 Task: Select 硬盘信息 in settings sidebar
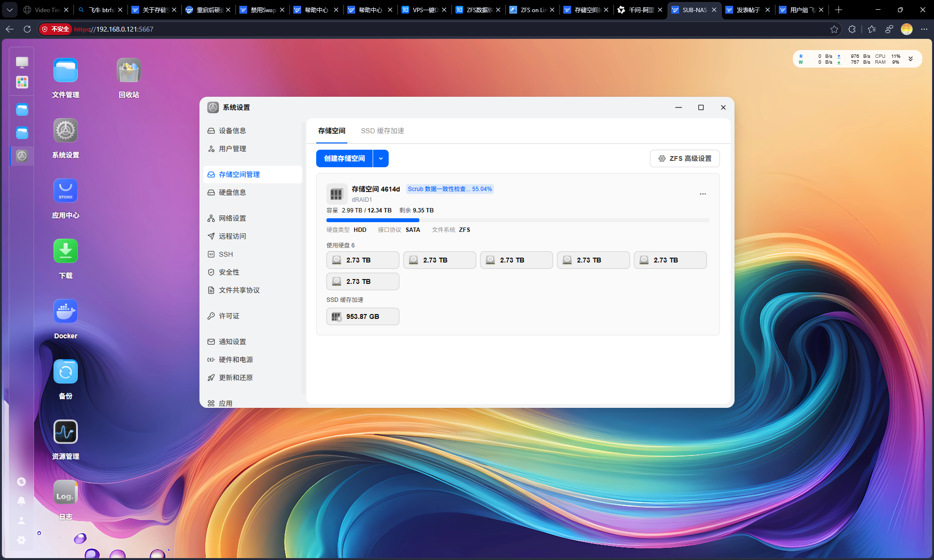click(x=253, y=192)
